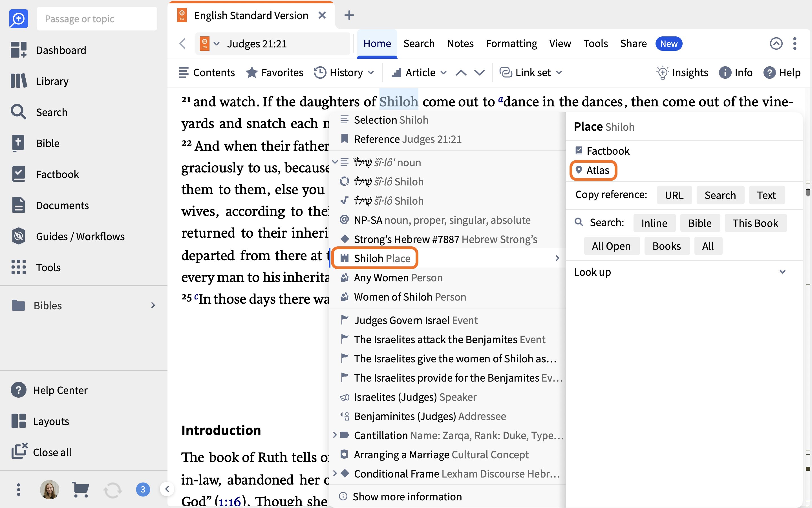Viewport: 812px width, 508px height.
Task: Collapse the Hebrew noun entry
Action: [335, 162]
